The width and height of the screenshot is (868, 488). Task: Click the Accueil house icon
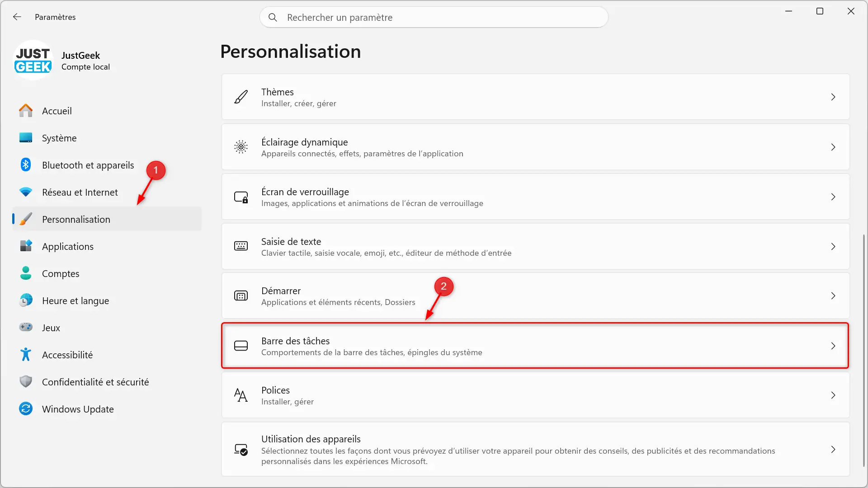26,111
